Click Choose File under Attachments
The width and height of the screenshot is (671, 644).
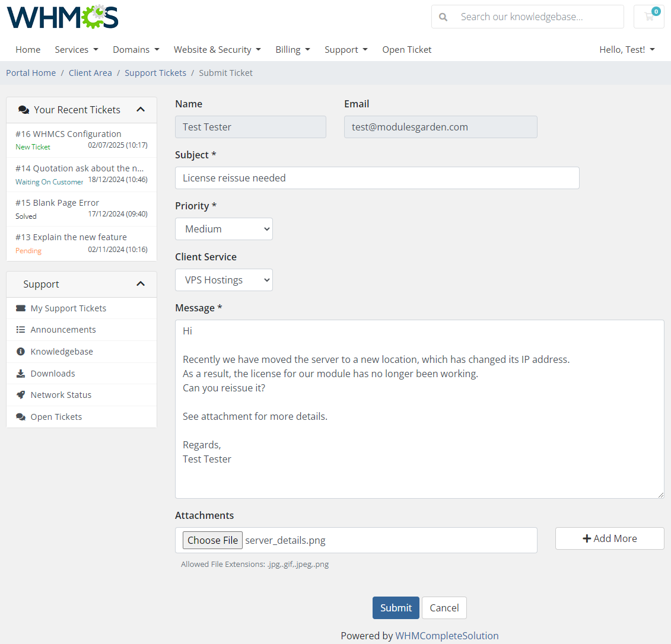212,540
